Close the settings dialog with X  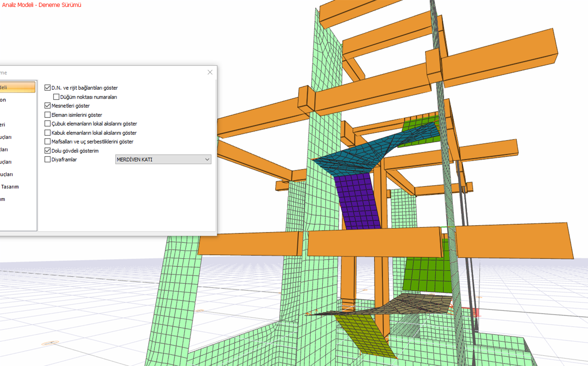coord(210,72)
